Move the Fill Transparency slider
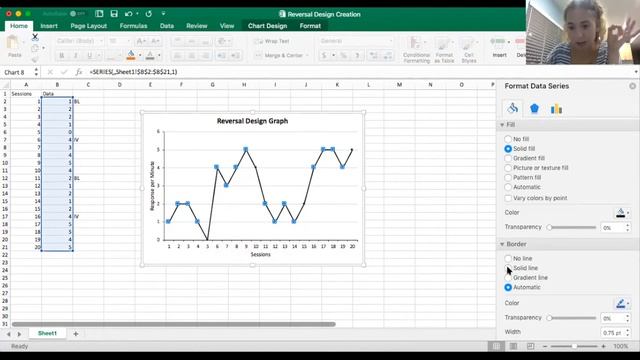The width and height of the screenshot is (640, 360). [550, 227]
